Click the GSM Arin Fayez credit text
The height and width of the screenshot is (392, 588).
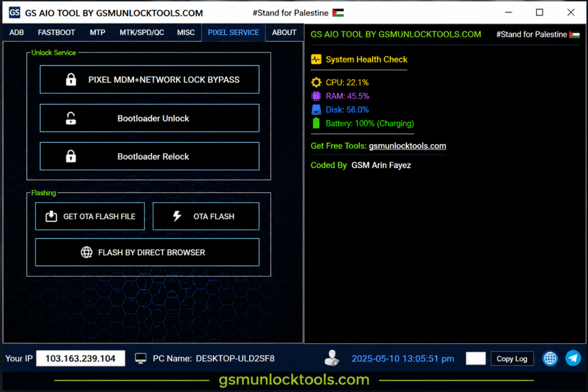coord(381,165)
